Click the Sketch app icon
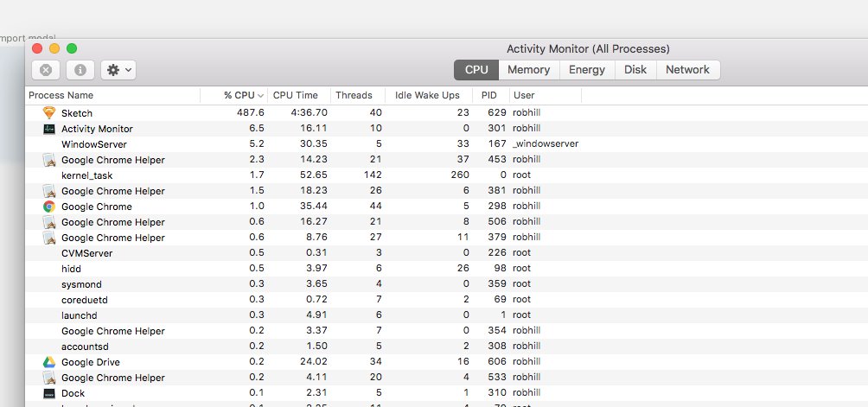The height and width of the screenshot is (407, 868). [49, 113]
